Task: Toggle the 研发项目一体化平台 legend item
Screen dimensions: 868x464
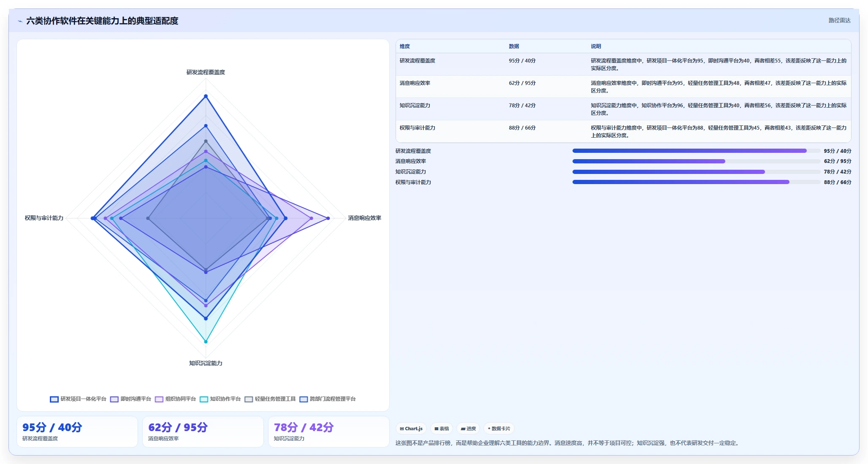Action: click(x=78, y=399)
